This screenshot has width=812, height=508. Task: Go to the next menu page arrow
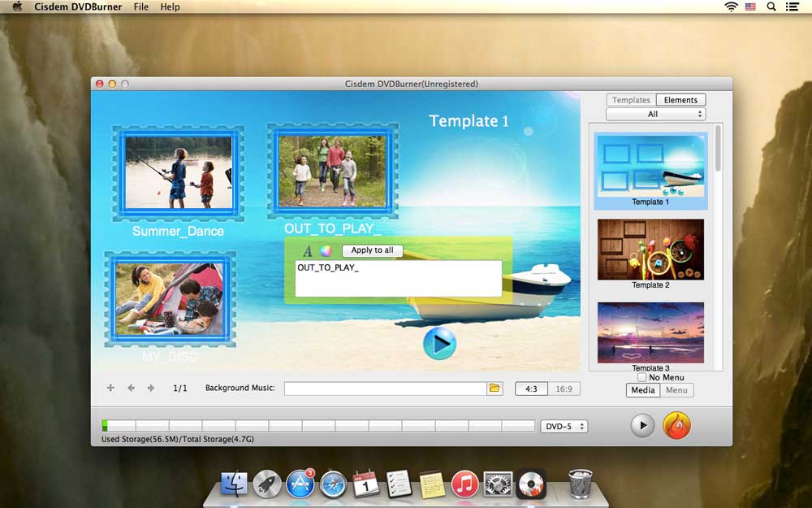[x=150, y=389]
